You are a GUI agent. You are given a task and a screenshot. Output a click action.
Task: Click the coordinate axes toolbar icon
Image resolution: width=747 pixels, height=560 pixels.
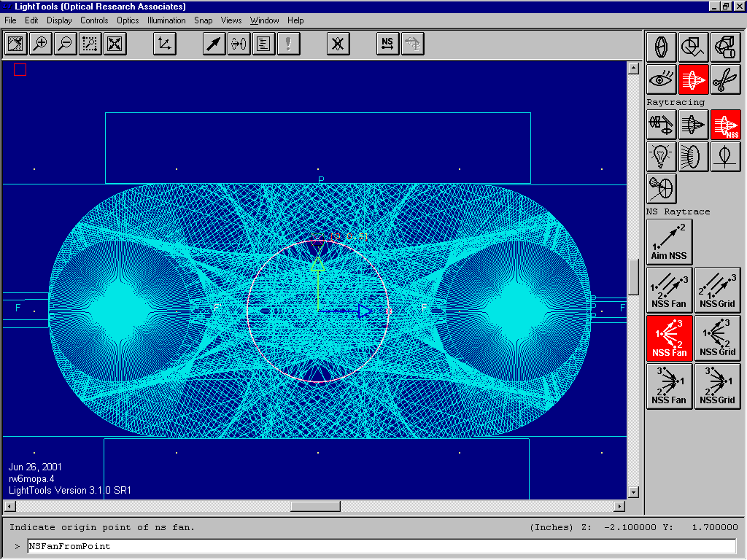(165, 44)
